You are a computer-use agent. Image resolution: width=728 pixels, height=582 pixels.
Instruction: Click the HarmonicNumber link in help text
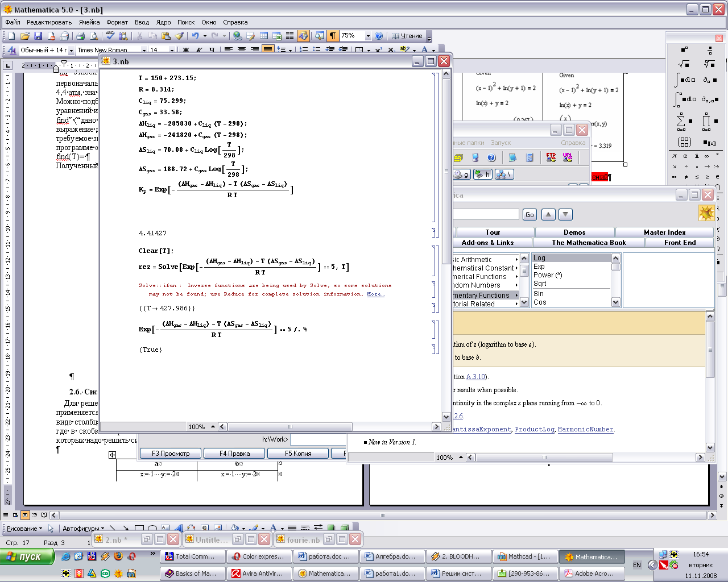585,429
